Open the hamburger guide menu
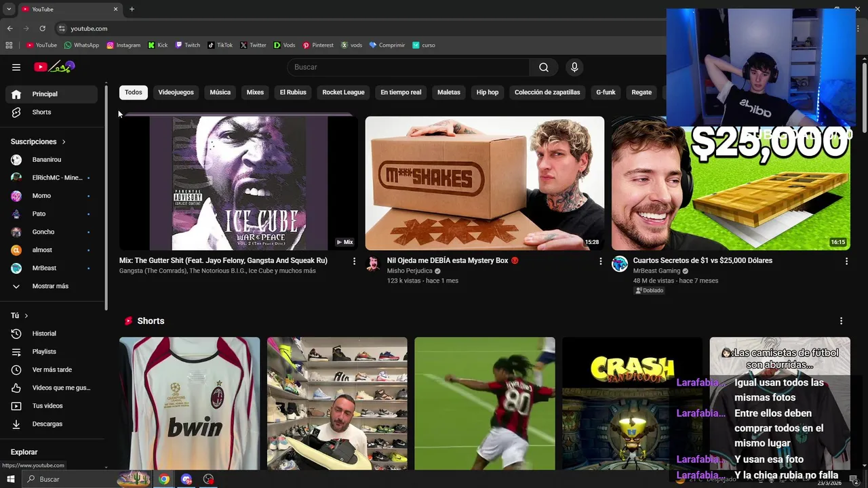The height and width of the screenshot is (488, 868). tap(16, 67)
